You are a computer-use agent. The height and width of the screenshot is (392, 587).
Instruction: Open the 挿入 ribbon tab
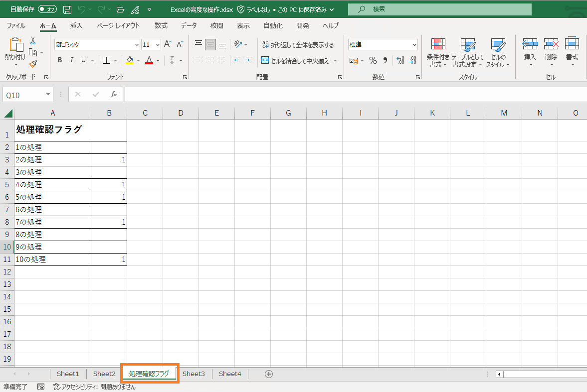76,25
